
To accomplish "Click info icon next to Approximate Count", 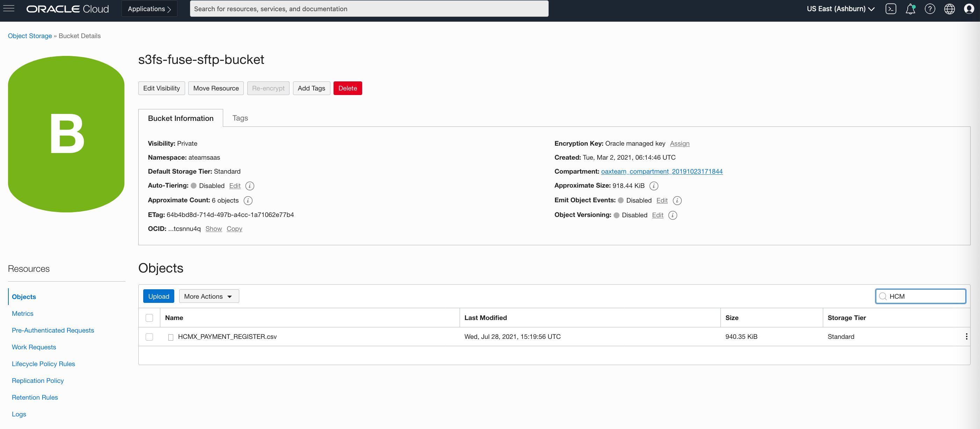I will click(248, 200).
